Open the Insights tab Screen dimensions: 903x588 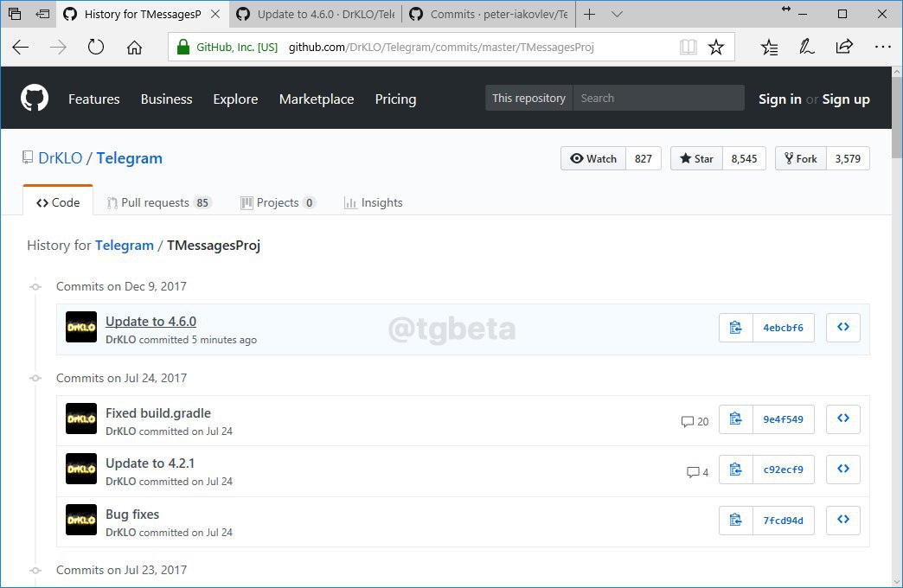(373, 202)
